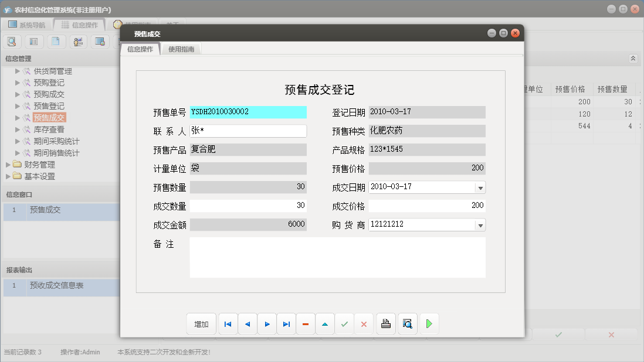644x362 pixels.
Task: Delete the current record with the minus icon
Action: [x=305, y=323]
